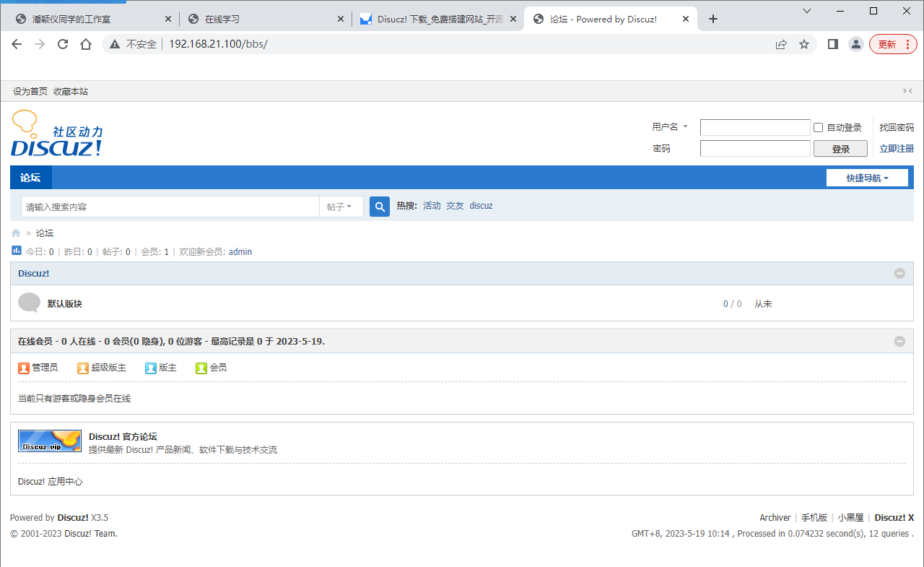Open a new browser tab
The height and width of the screenshot is (567, 924).
point(713,20)
